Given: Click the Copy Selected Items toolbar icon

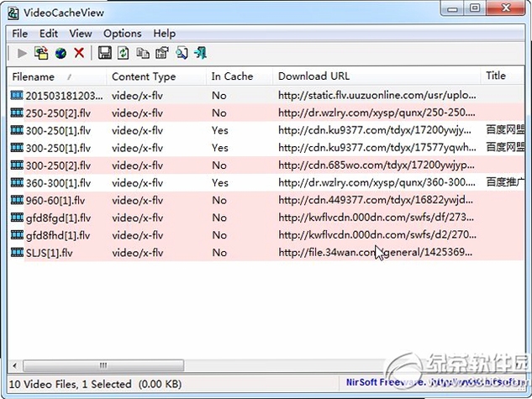Looking at the screenshot, I should pyautogui.click(x=143, y=53).
